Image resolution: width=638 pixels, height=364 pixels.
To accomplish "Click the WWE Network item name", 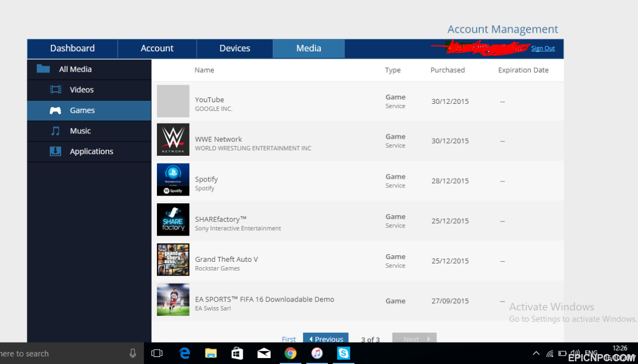I will tap(218, 139).
